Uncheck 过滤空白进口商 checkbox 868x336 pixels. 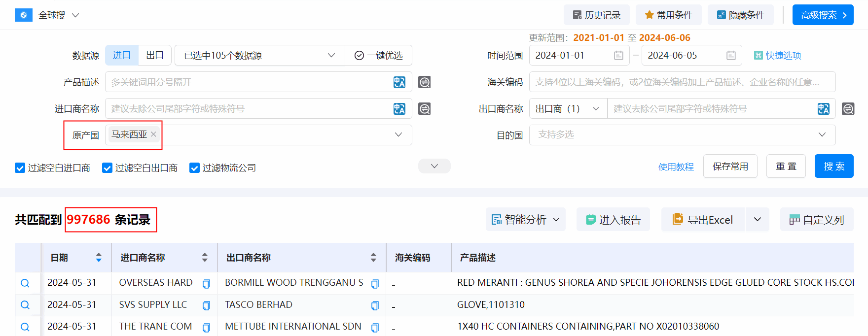click(20, 168)
